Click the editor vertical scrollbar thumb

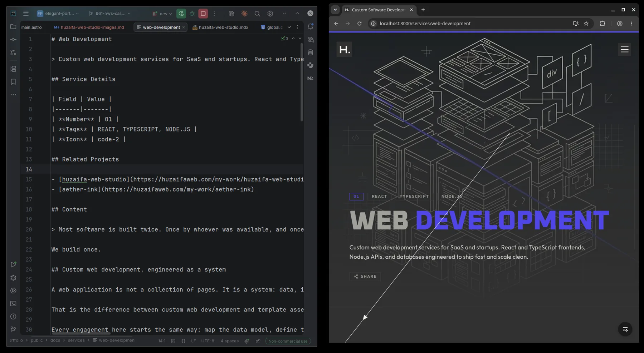302,82
